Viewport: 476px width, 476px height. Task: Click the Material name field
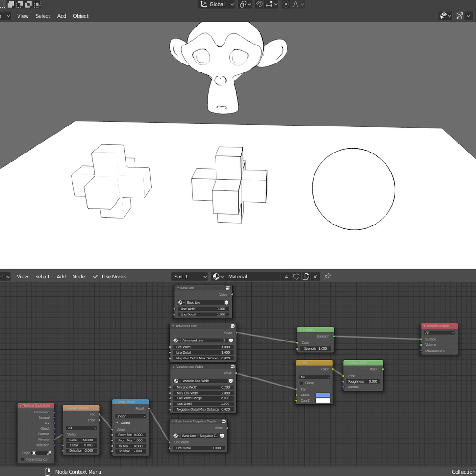point(253,277)
